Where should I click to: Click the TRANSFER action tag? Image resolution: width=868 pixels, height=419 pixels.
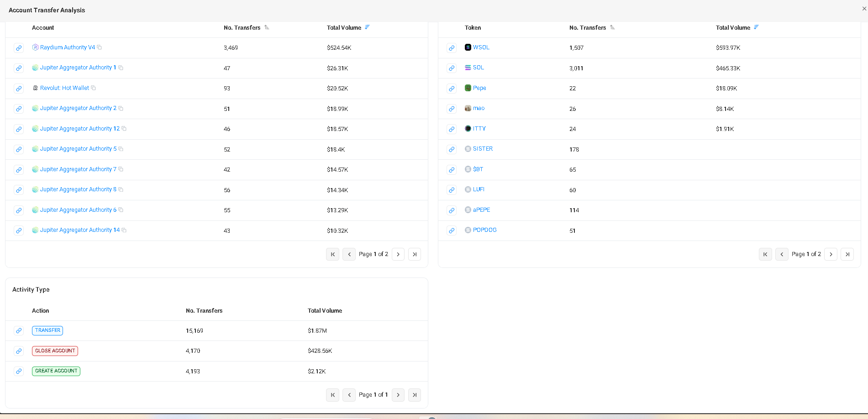pos(47,330)
